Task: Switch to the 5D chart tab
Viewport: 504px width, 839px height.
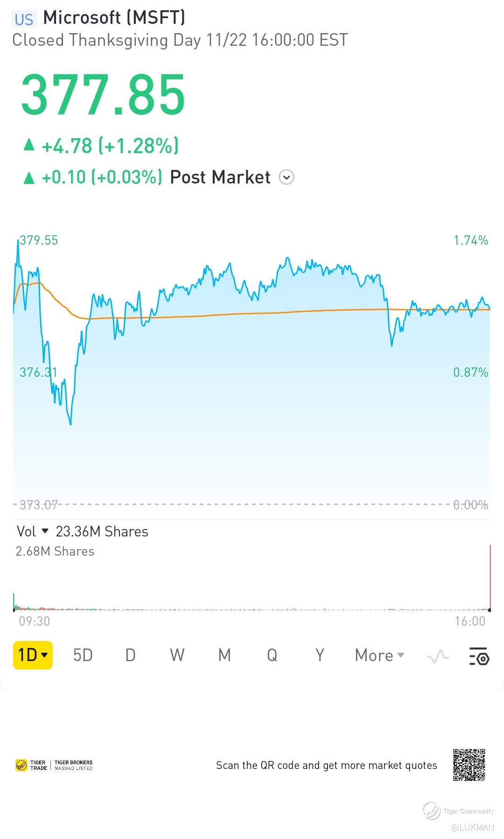Action: 83,655
